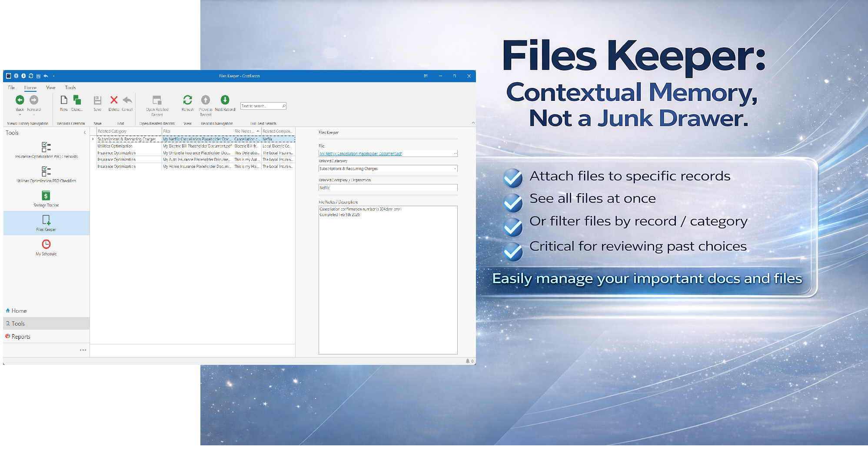Open the My Schedule clock tool
The image size is (868, 451).
46,244
